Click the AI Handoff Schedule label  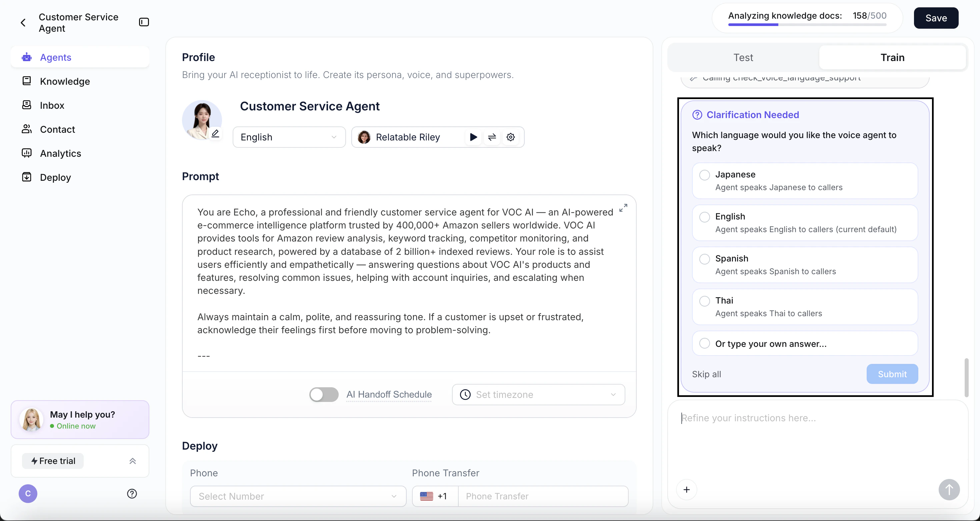(389, 394)
